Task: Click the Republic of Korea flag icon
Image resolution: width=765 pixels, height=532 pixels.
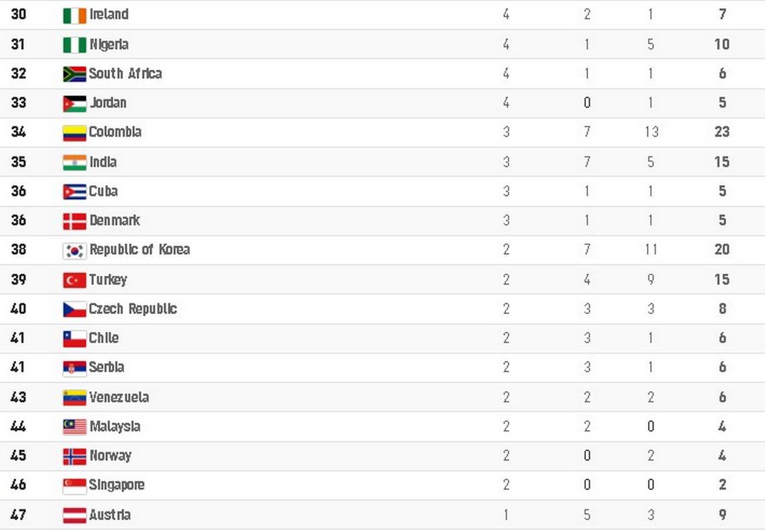Action: coord(74,251)
